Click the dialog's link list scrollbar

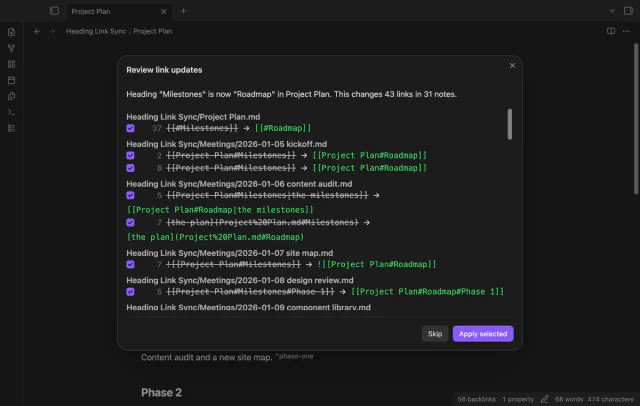click(509, 124)
